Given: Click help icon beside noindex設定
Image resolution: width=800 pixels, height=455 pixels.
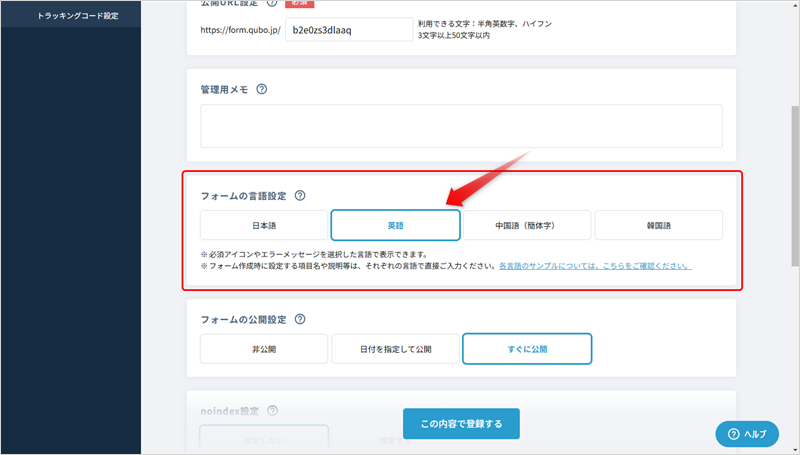Looking at the screenshot, I should [x=272, y=410].
